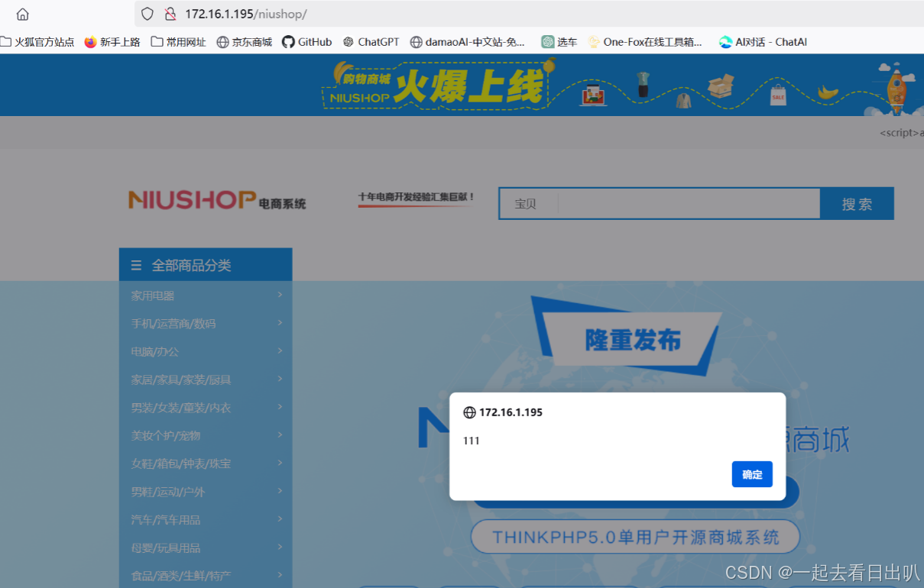
Task: Select the 男鞋/运动/户外 category
Action: (168, 492)
